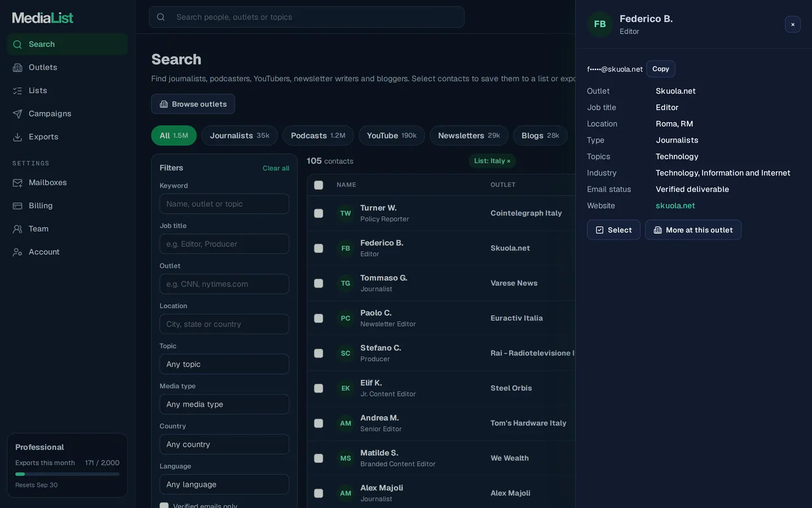Click the TW avatar for Turner W.
Image resolution: width=812 pixels, height=508 pixels.
(x=346, y=213)
